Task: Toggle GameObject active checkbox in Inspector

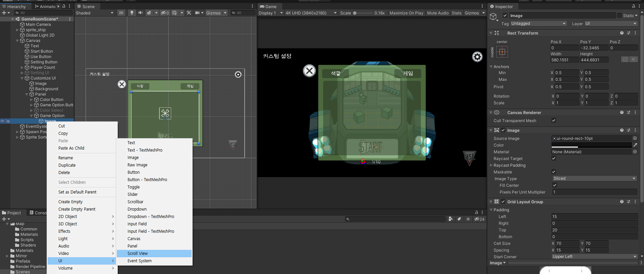Action: 505,15
